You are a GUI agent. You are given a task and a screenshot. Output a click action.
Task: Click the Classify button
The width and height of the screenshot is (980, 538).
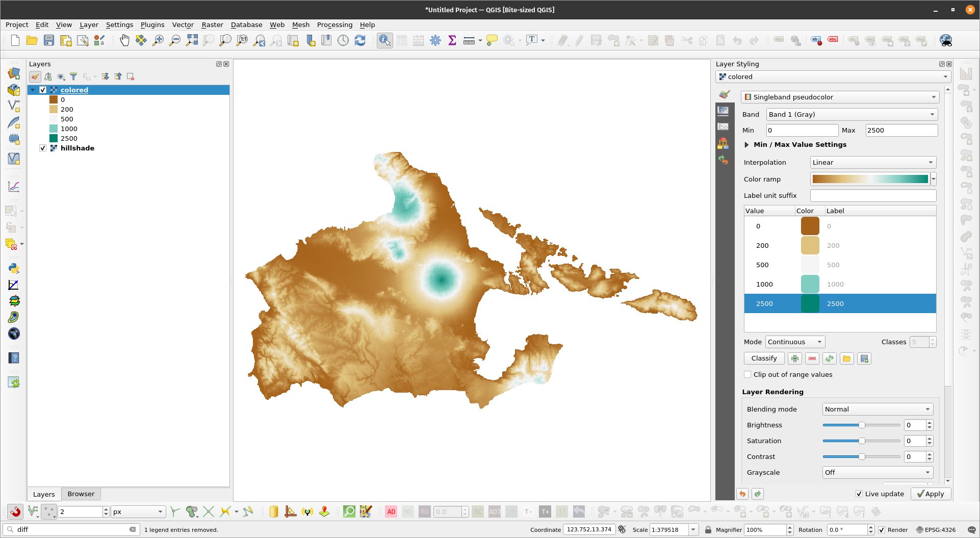click(x=764, y=358)
